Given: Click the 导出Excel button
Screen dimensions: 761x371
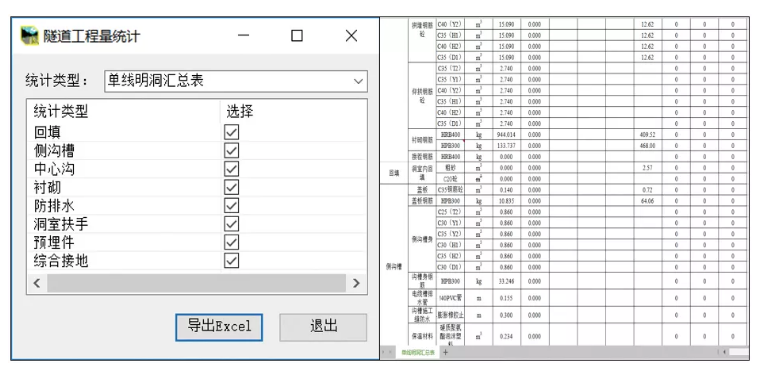Looking at the screenshot, I should [219, 327].
